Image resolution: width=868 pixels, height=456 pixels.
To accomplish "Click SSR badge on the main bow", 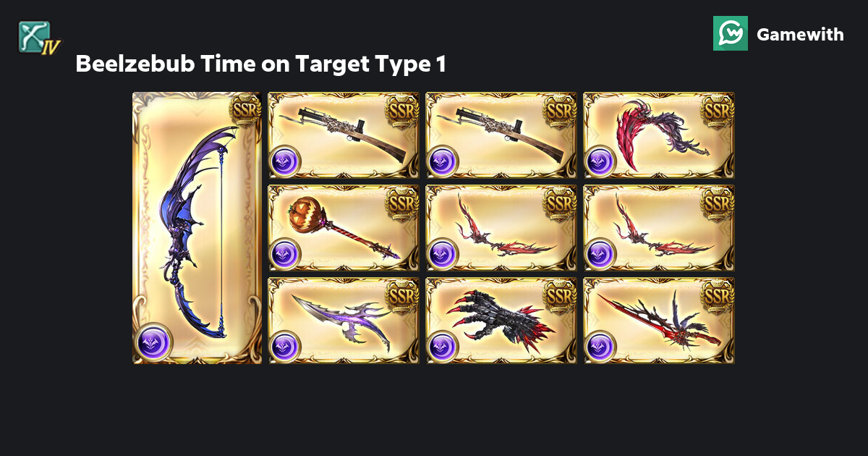I will [244, 110].
